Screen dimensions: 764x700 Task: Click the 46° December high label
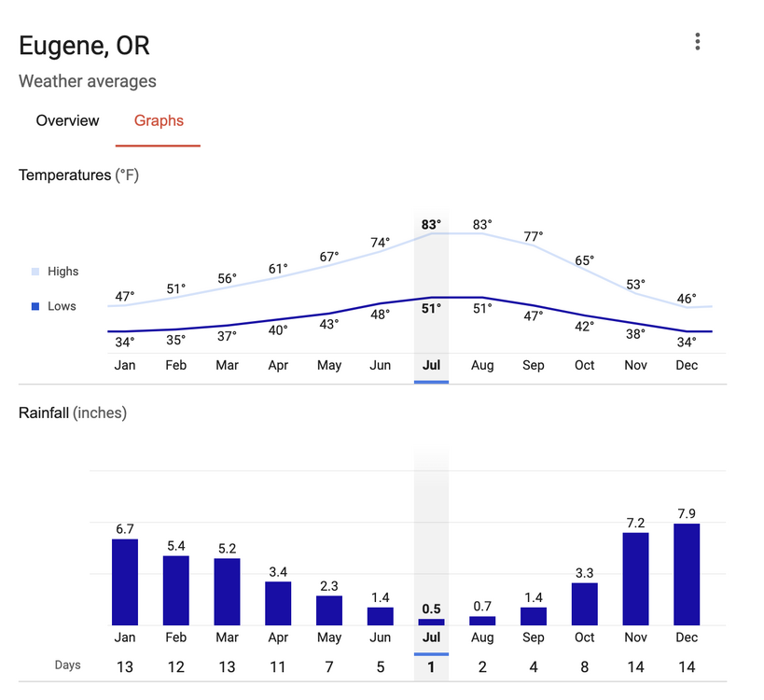687,299
